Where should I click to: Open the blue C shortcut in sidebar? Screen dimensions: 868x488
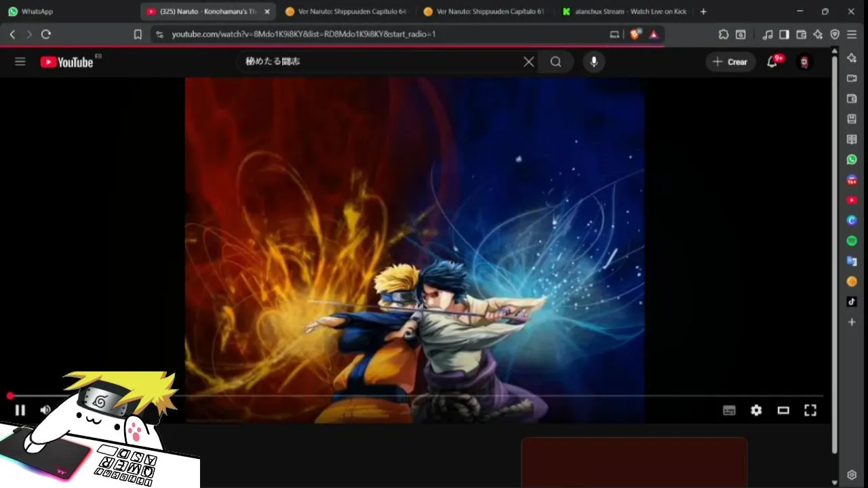point(852,220)
